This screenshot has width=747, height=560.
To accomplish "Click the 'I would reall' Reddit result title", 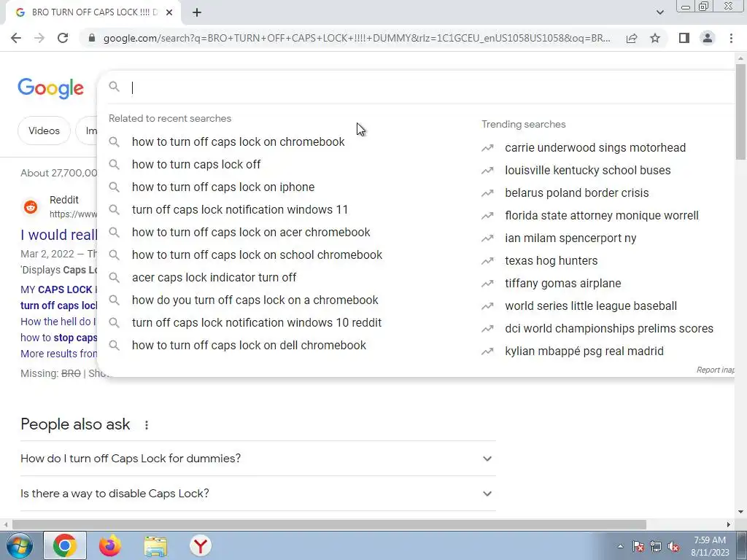I will click(58, 235).
